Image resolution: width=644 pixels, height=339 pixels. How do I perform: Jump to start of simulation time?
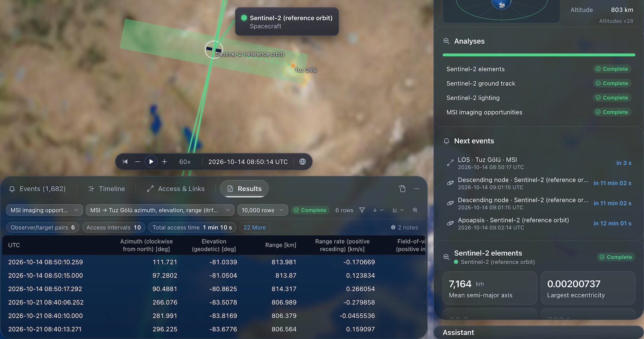[125, 161]
